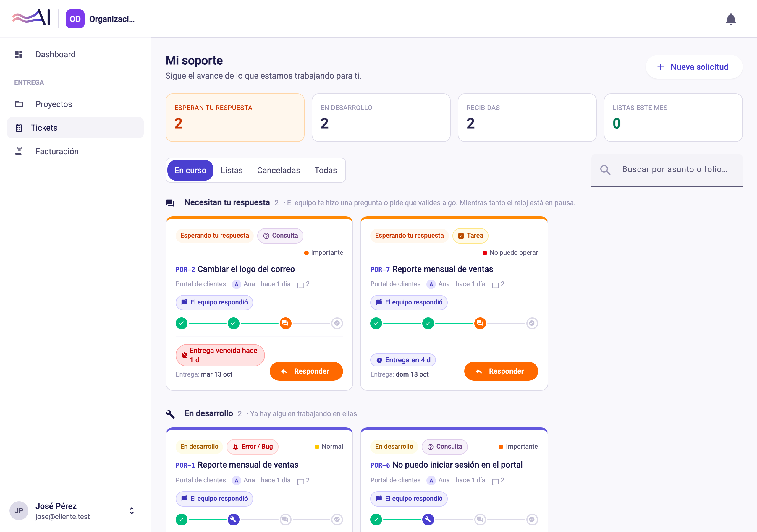Click the Tickets clipboard icon
The height and width of the screenshot is (532, 757).
click(19, 128)
